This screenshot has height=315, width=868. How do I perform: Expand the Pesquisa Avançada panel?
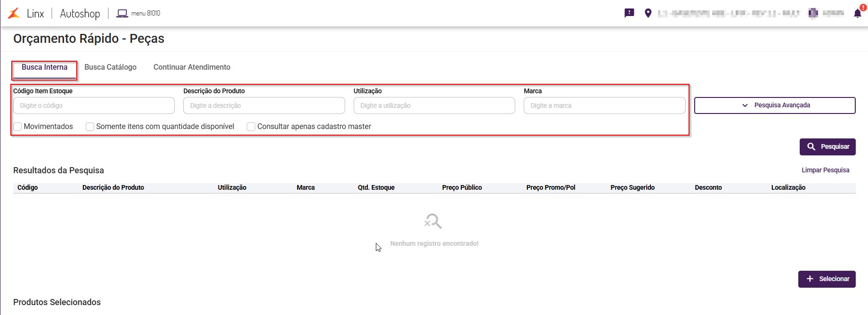pos(775,105)
